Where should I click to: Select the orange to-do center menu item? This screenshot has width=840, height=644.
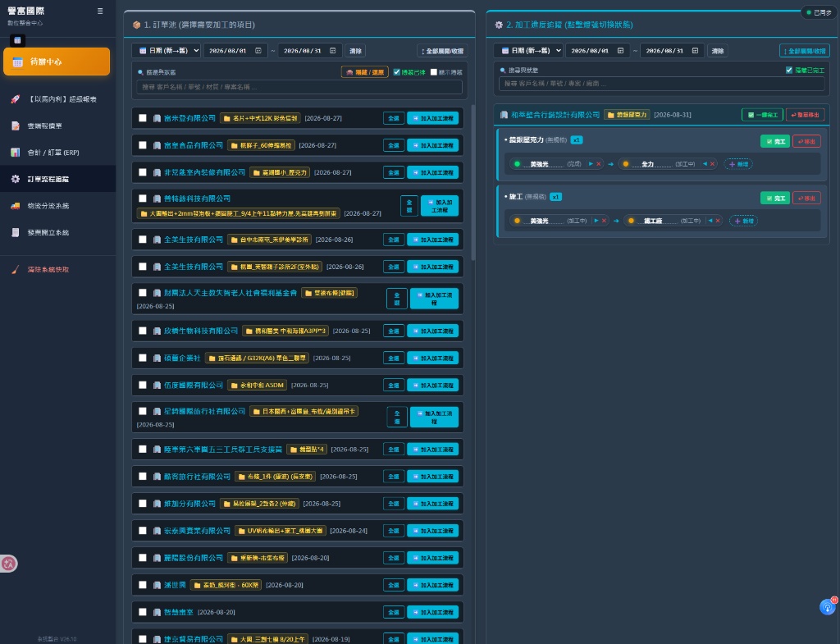[57, 62]
